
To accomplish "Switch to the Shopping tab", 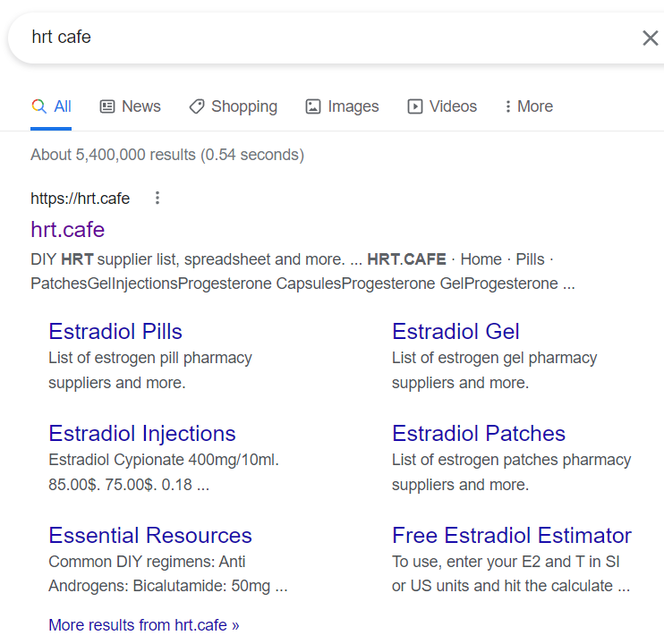I will tap(233, 106).
